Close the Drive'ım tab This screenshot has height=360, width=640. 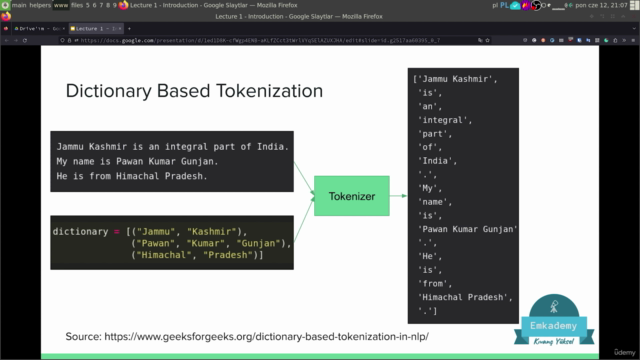pos(64,29)
